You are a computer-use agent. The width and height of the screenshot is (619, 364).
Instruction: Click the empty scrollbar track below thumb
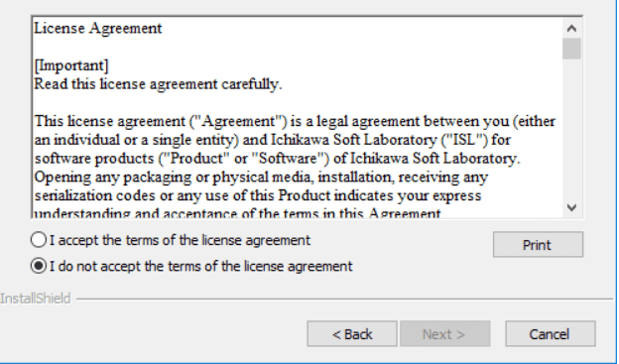point(571,128)
